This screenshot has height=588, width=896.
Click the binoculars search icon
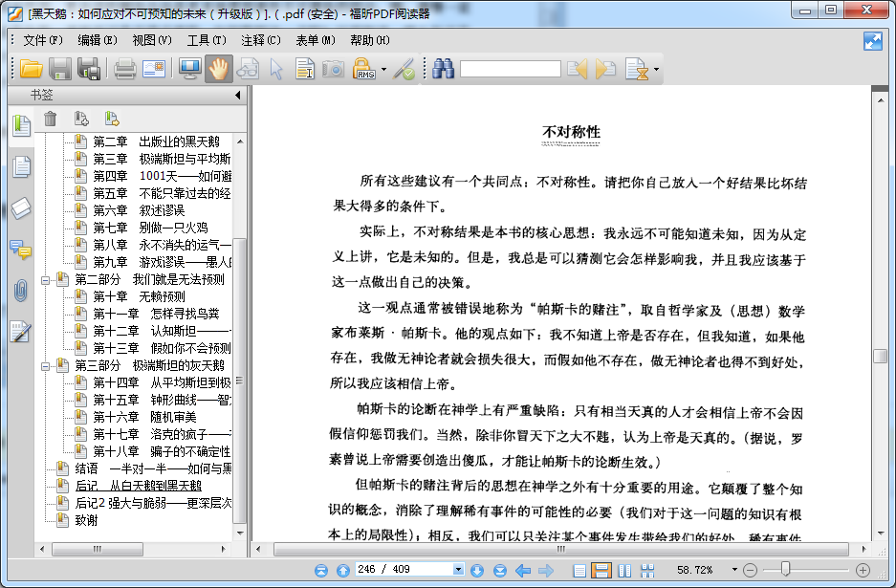443,69
